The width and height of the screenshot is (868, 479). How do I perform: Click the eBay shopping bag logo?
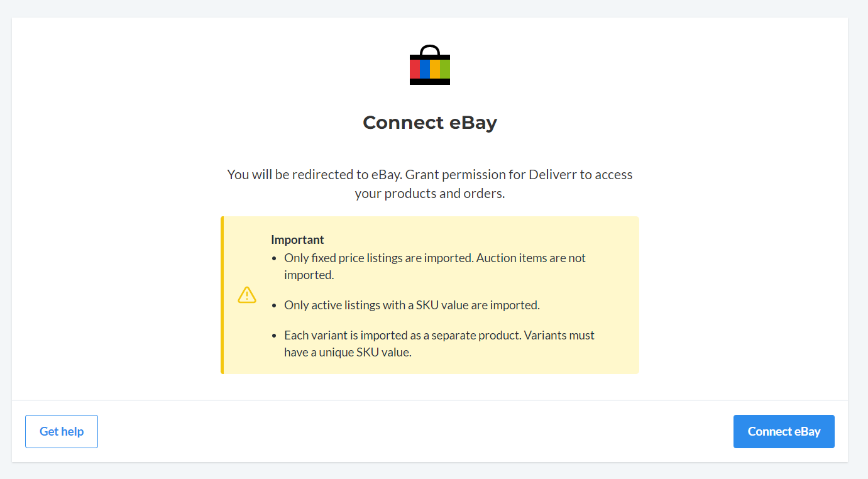coord(430,65)
